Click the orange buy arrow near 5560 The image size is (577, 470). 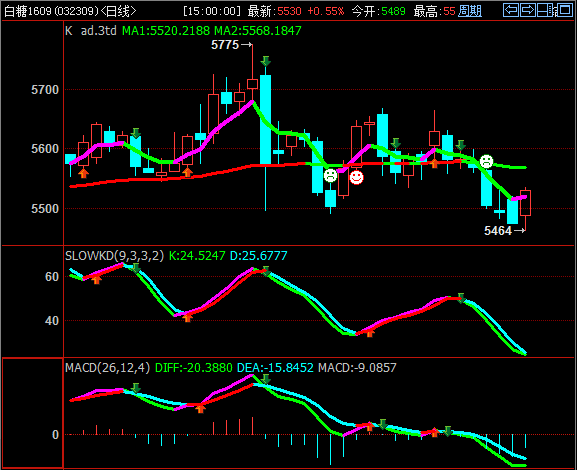click(84, 173)
